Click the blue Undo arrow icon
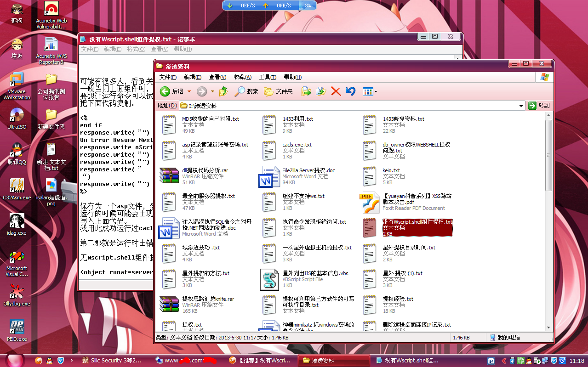588x367 pixels. [350, 91]
